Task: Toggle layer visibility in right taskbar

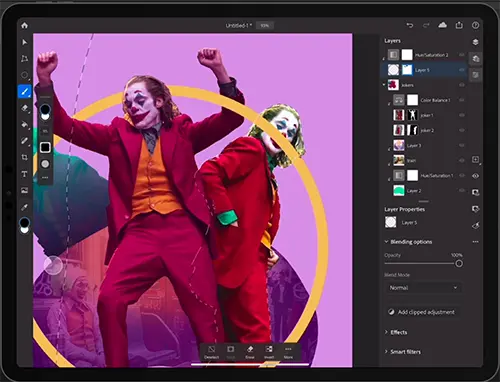Action: (x=476, y=176)
